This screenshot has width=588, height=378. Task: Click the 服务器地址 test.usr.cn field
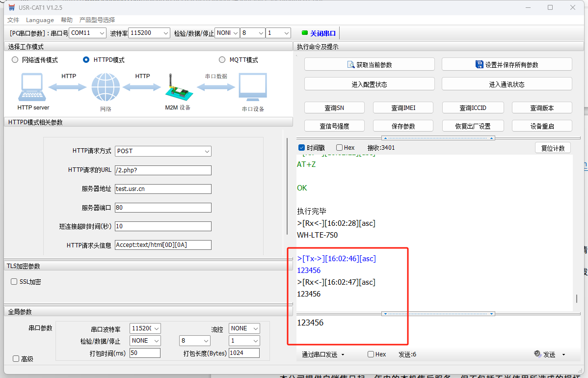[x=163, y=189]
